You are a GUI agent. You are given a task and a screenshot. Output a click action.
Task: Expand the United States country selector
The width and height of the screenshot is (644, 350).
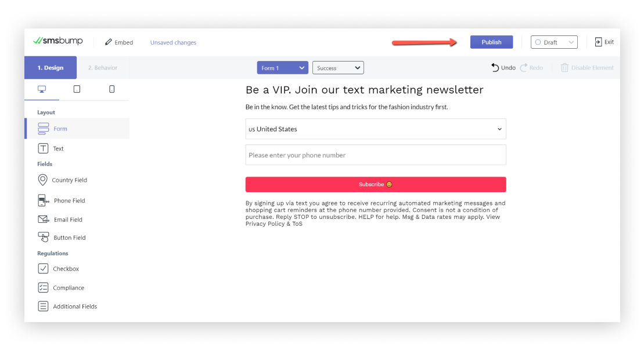click(376, 129)
